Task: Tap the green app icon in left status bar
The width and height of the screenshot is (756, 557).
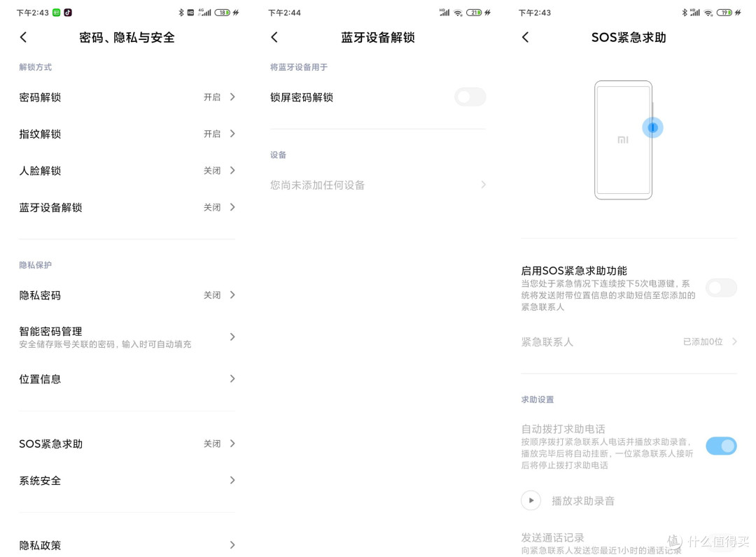Action: 57,13
